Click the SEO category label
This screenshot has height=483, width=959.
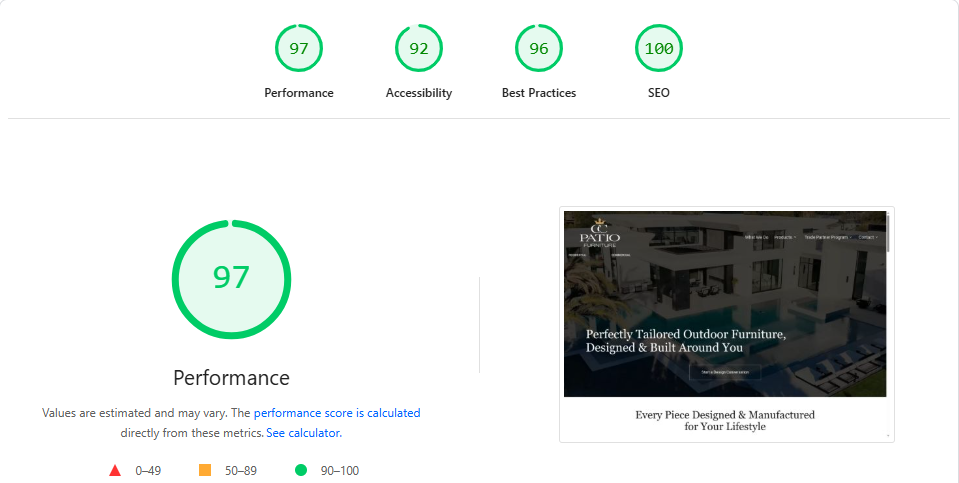pyautogui.click(x=659, y=93)
